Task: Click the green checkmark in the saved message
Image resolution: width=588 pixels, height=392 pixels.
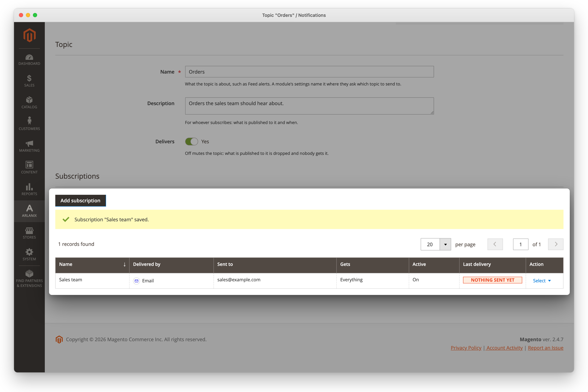Action: tap(66, 219)
